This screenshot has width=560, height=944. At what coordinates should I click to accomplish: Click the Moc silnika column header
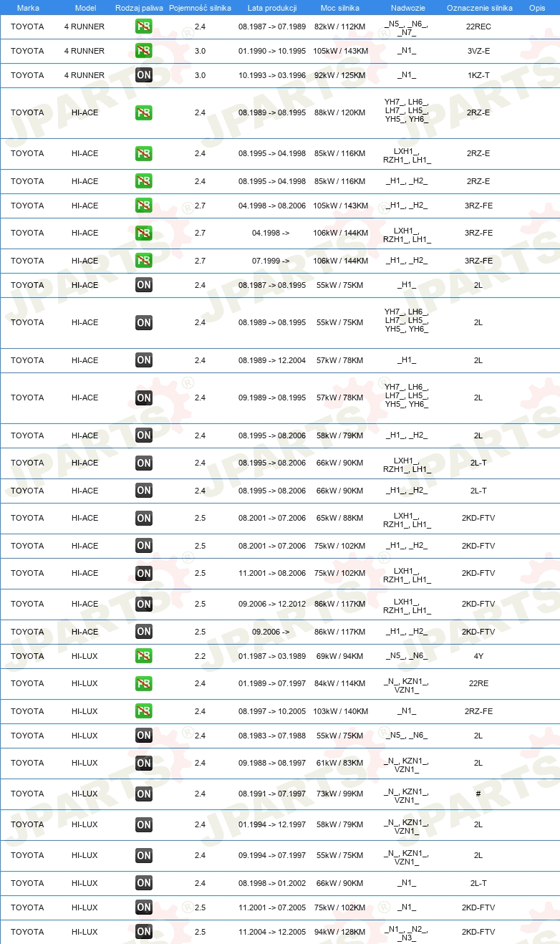coord(340,7)
